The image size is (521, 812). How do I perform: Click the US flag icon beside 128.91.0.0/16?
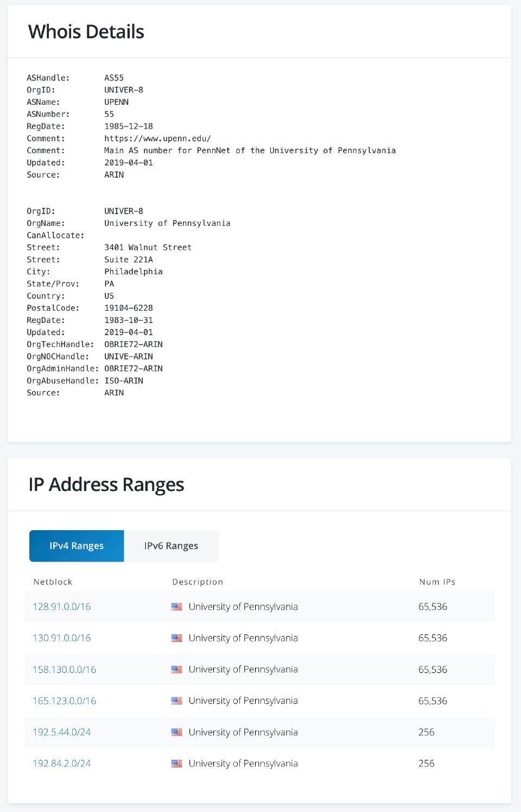177,607
